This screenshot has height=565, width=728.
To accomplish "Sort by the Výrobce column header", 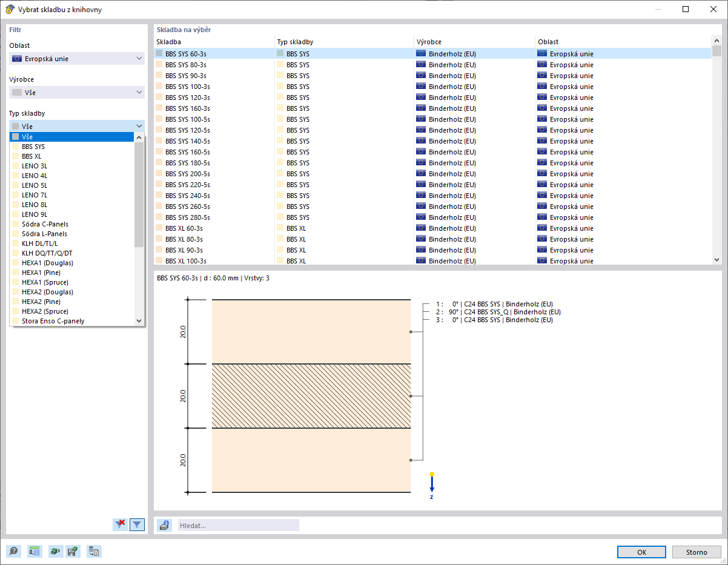I will click(x=475, y=42).
